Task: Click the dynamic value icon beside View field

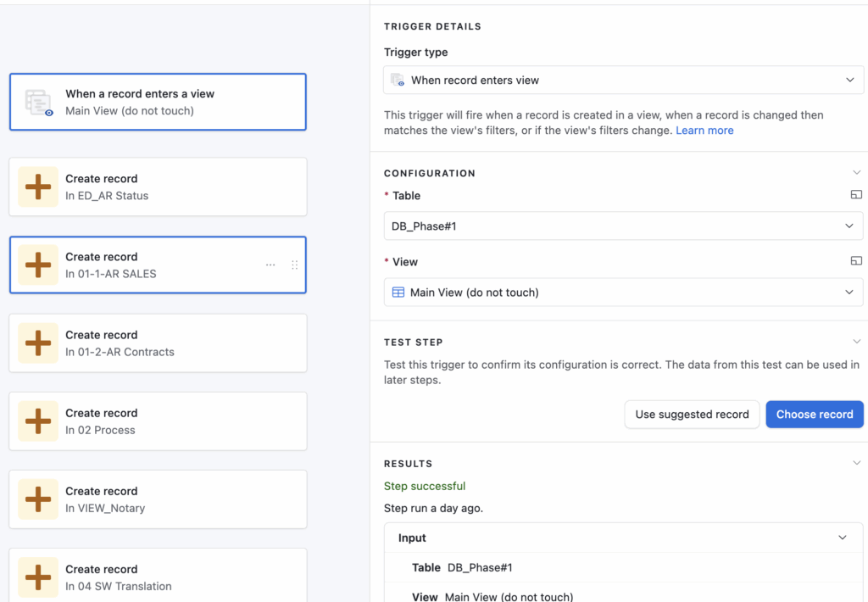Action: pyautogui.click(x=855, y=261)
